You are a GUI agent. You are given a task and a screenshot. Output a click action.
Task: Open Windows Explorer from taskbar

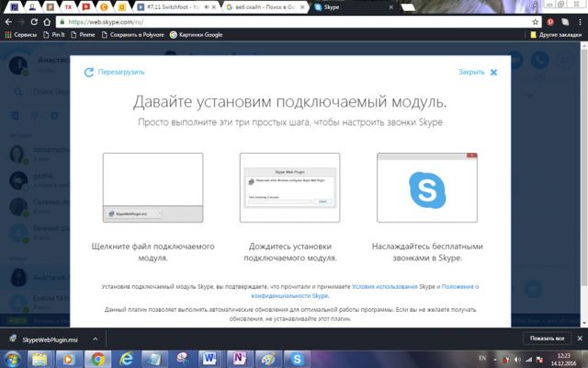[40, 360]
